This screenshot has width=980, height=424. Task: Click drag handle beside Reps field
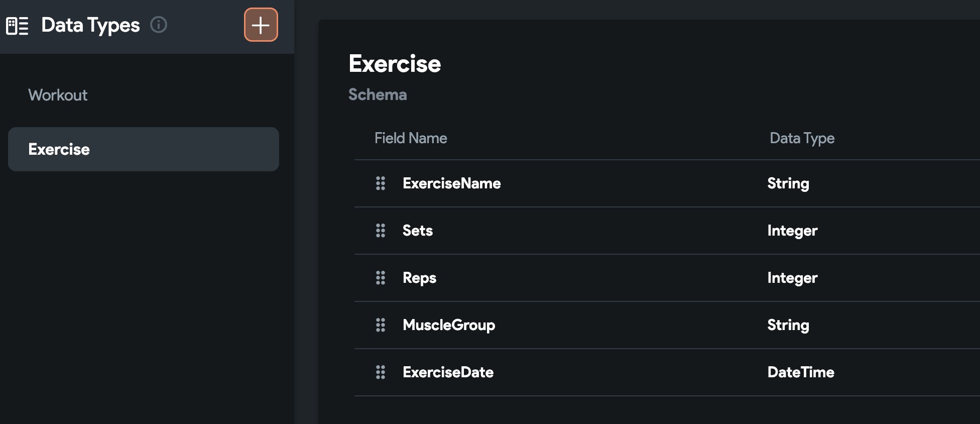pos(381,278)
